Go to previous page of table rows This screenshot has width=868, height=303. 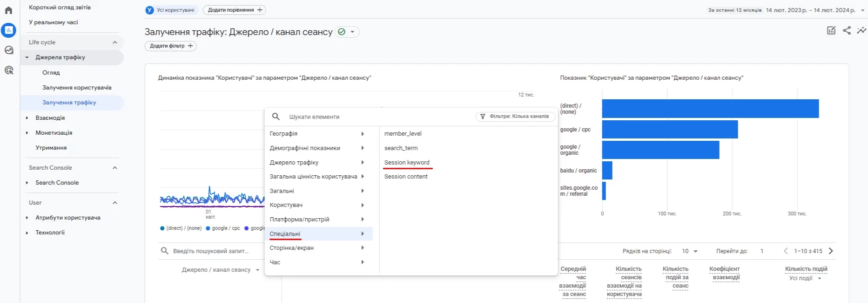(786, 251)
